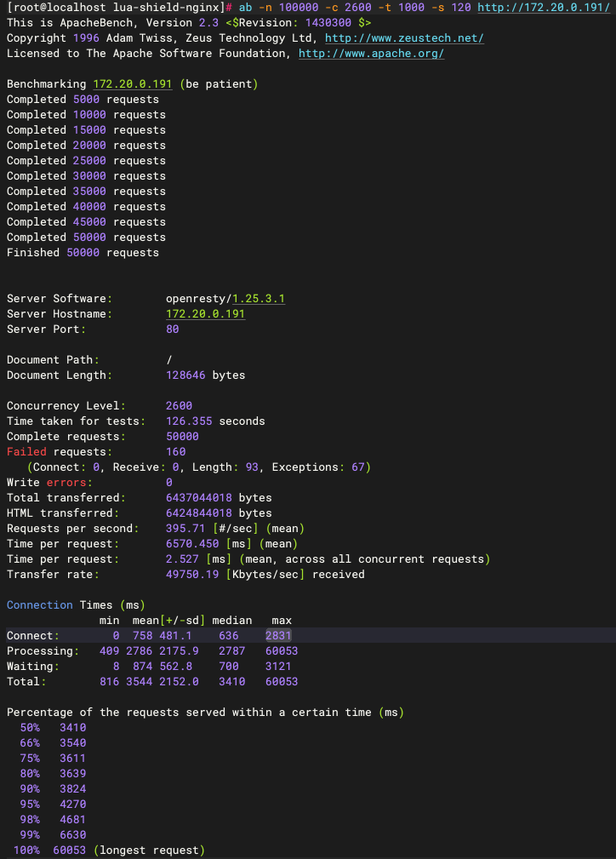This screenshot has height=859, width=616.
Task: Click the highlighted 2831 Connect max value
Action: click(x=278, y=636)
